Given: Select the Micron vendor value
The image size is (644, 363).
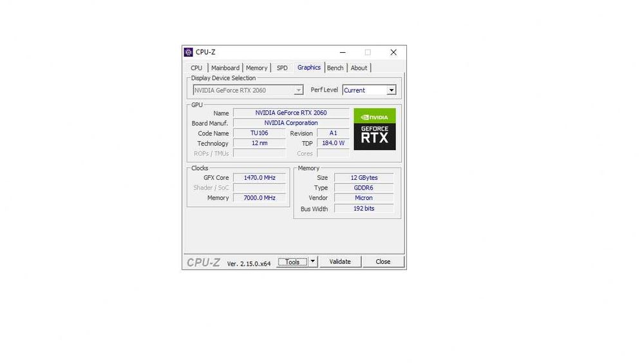Looking at the screenshot, I should point(364,198).
